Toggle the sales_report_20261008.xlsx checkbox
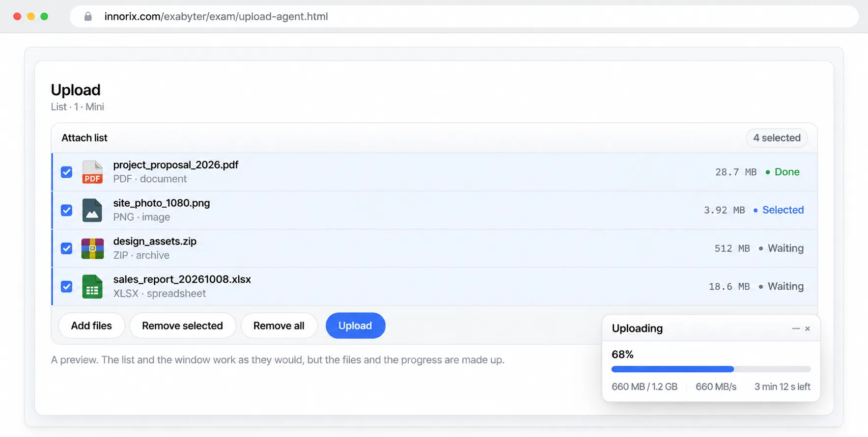Viewport: 868px width, 437px height. point(67,286)
